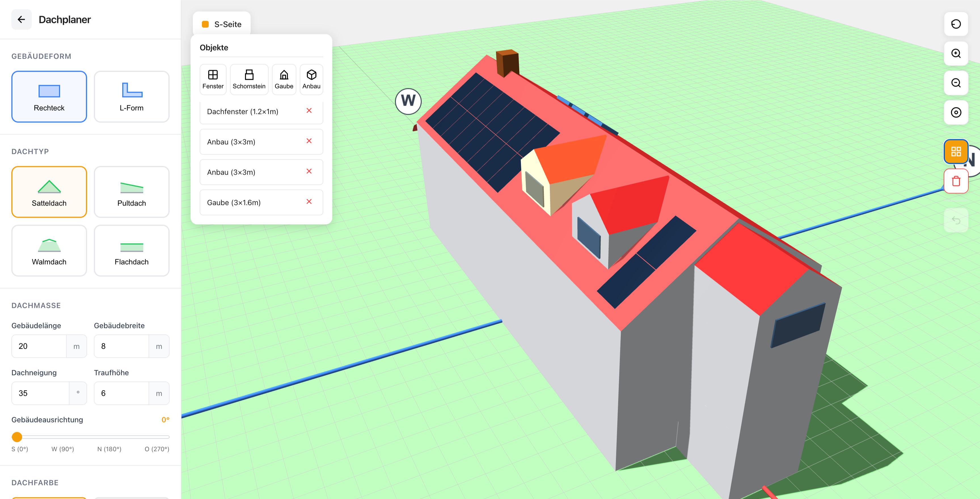Zoom out of the 3D view
This screenshot has width=980, height=499.
tap(956, 83)
